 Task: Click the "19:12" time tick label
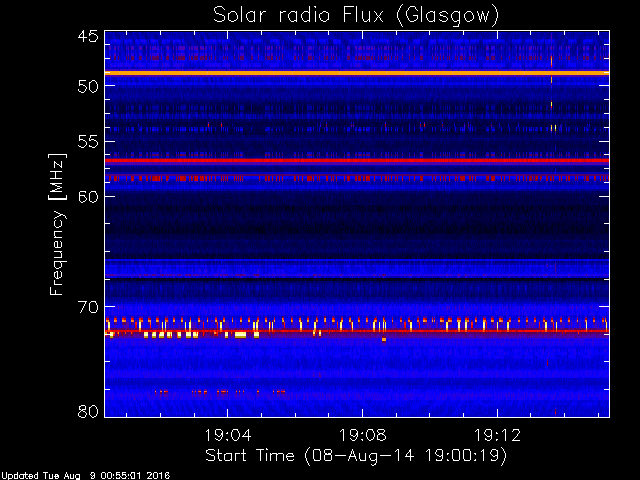498,435
